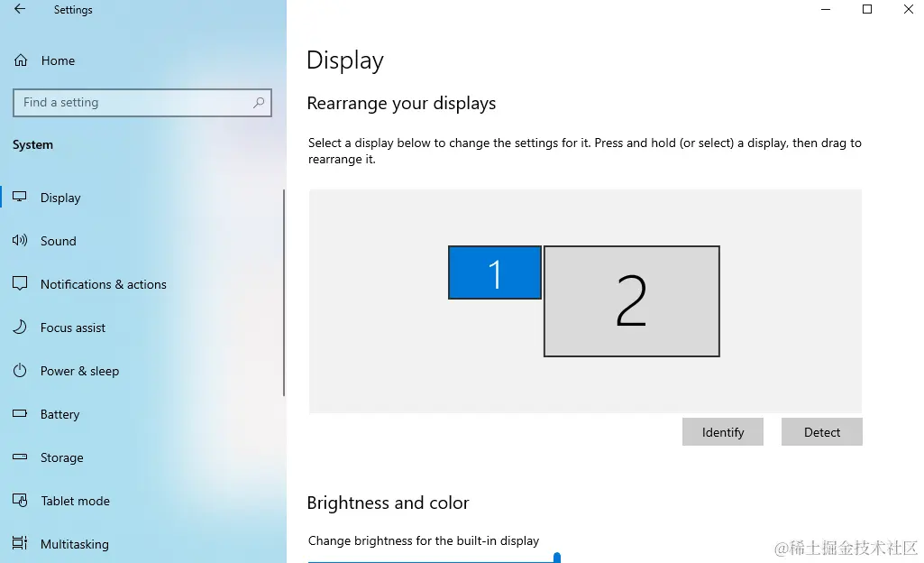924x563 pixels.
Task: Click the Focus assist moon icon
Action: (20, 327)
